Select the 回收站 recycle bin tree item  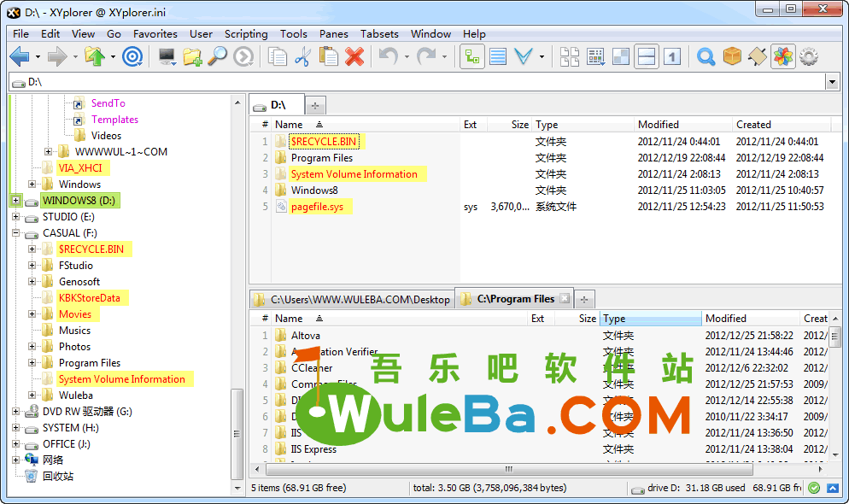tap(58, 477)
